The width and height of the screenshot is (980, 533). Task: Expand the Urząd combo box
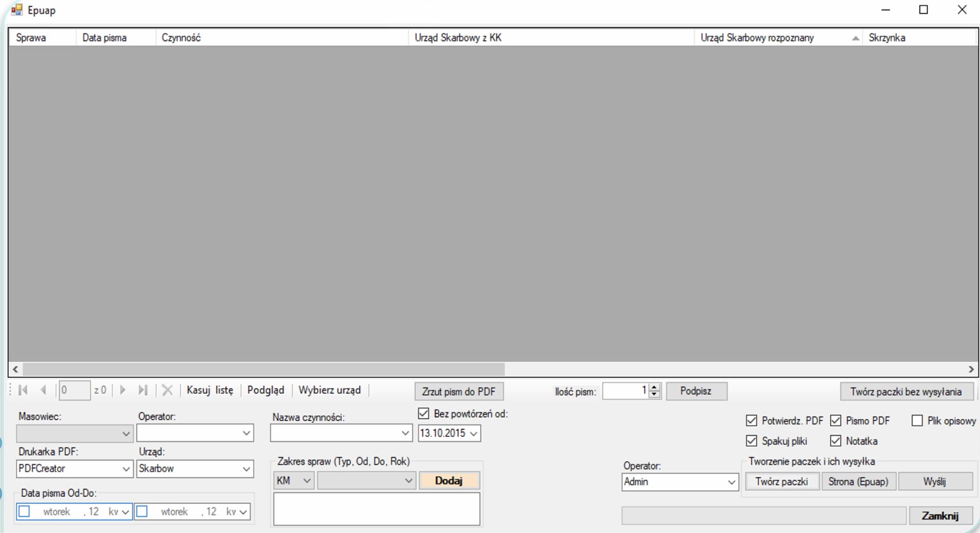[246, 469]
